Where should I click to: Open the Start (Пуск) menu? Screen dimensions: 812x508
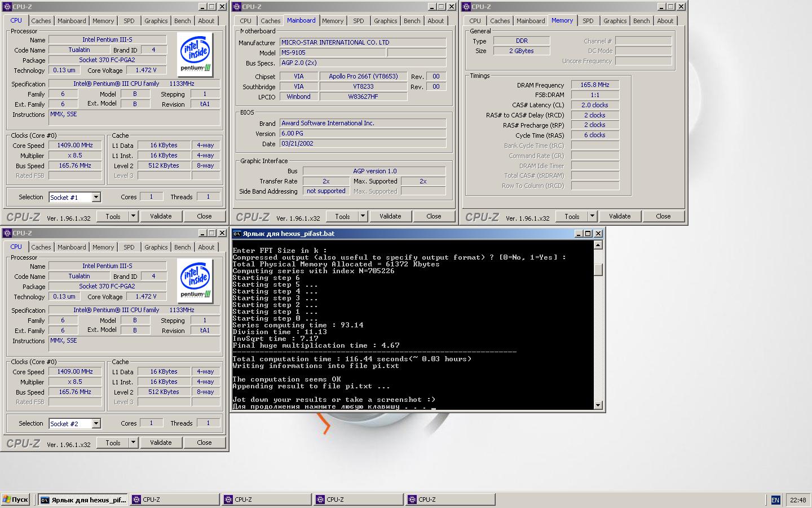click(x=15, y=500)
